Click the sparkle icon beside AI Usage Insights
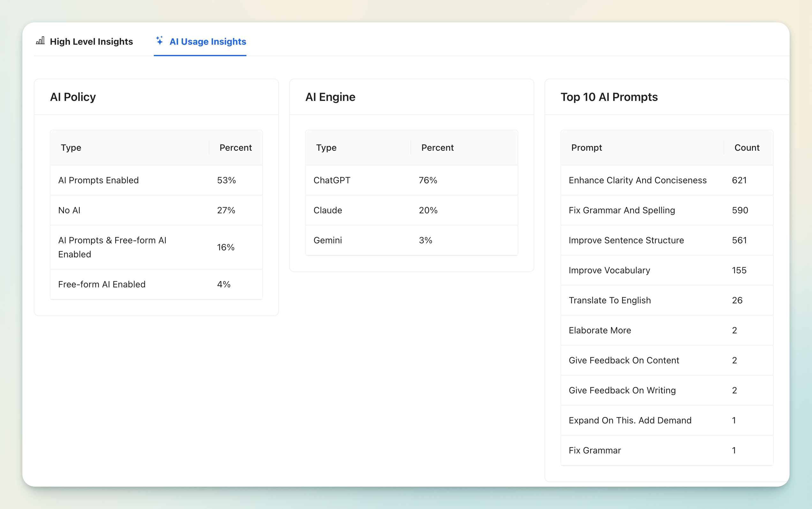 pyautogui.click(x=160, y=41)
